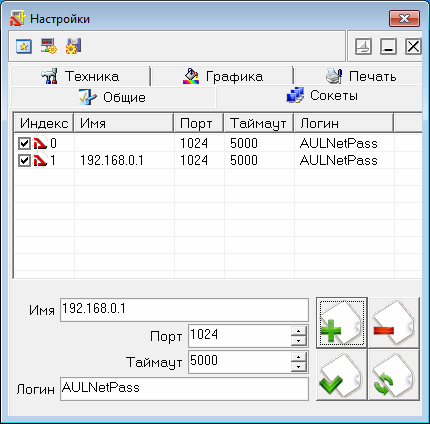This screenshot has width=430, height=424.
Task: Sort list by Порт column header
Action: click(199, 123)
